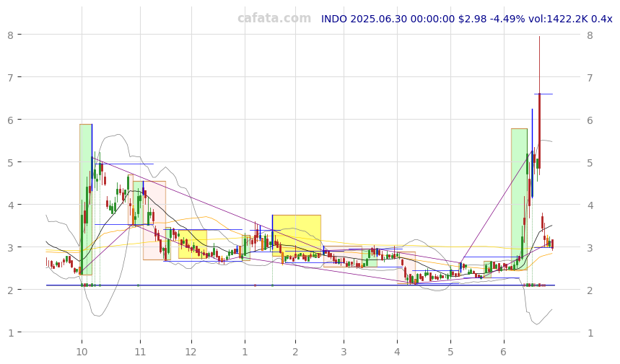Image resolution: width=620 pixels, height=364 pixels.
Task: Click the right axis price label 7
Action: click(x=590, y=77)
